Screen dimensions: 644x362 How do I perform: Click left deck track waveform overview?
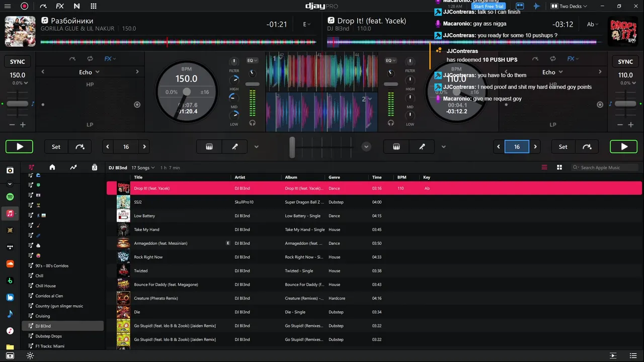click(x=178, y=42)
